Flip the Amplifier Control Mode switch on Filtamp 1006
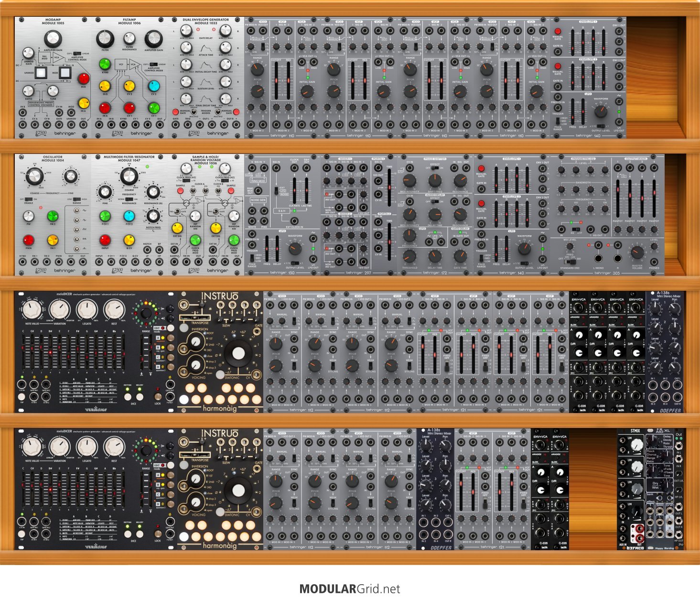This screenshot has height=599, width=700. click(x=154, y=64)
